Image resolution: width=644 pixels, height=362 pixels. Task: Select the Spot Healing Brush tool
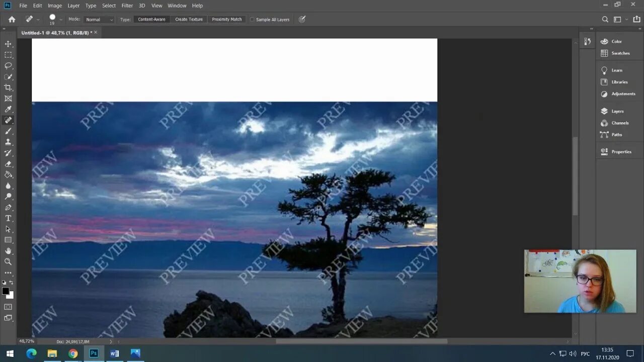[8, 121]
